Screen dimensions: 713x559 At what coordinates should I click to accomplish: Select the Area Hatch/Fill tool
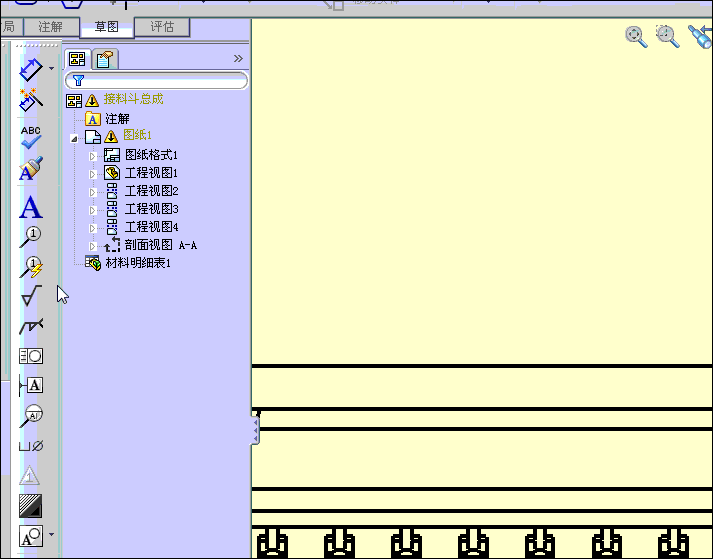[30, 506]
